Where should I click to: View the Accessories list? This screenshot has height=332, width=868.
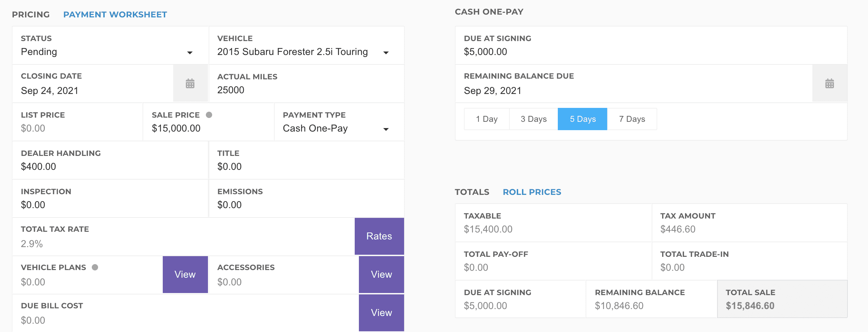pos(381,275)
